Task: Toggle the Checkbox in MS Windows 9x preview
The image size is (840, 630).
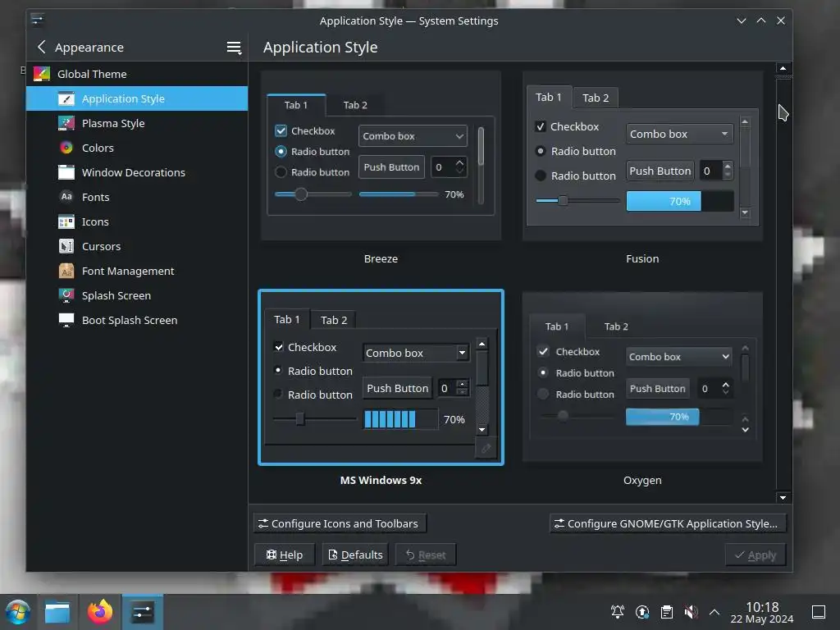Action: coord(279,347)
